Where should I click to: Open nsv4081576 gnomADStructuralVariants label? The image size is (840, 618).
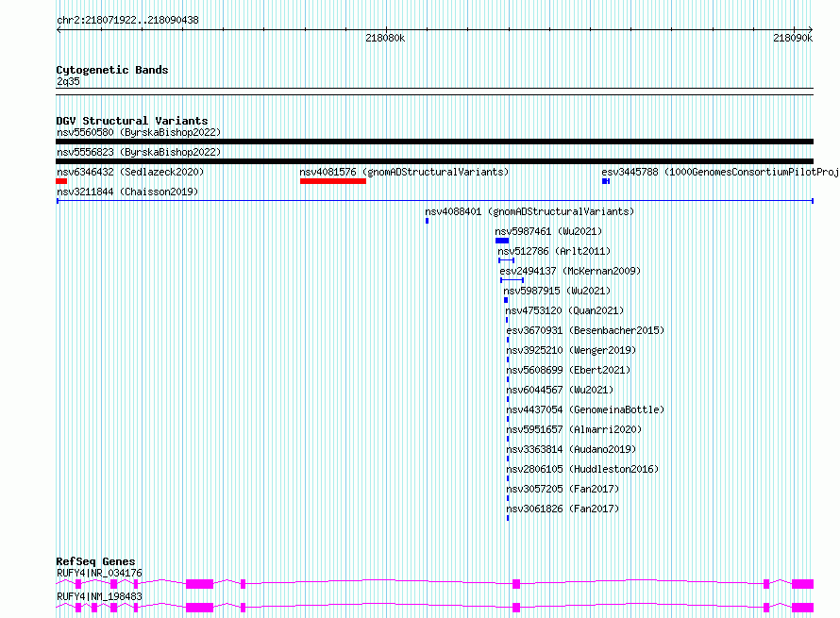tap(404, 172)
